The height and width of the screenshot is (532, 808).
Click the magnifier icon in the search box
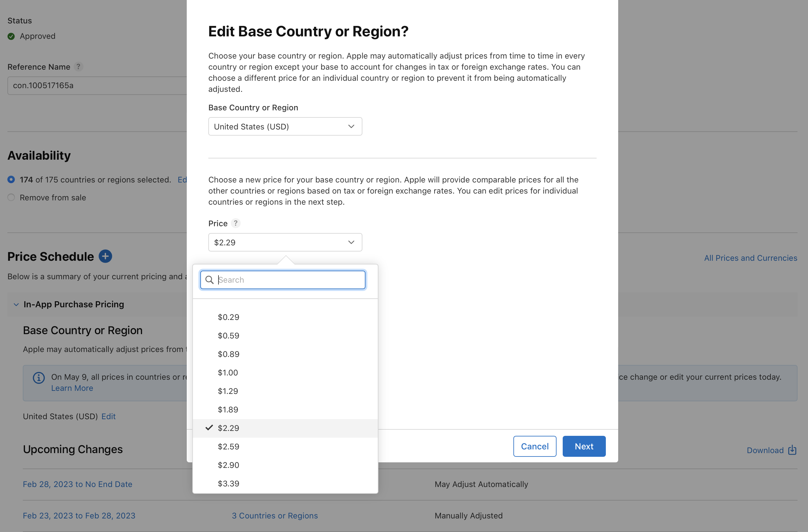coord(210,280)
